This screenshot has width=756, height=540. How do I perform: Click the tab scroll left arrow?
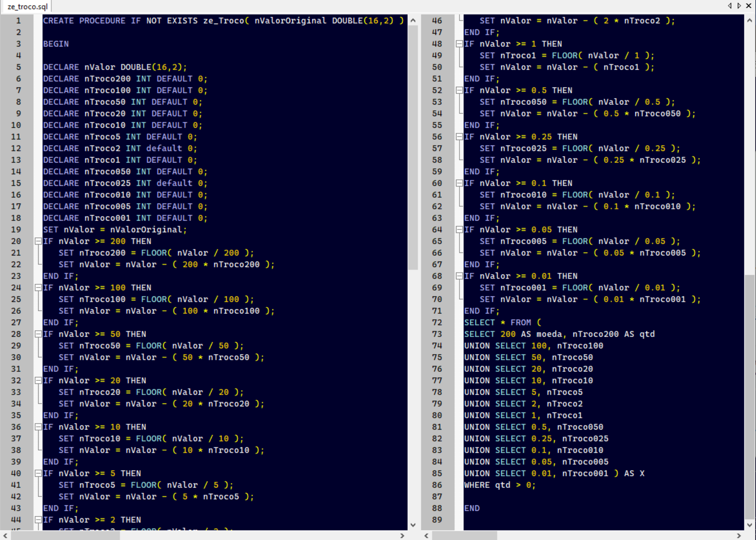click(x=730, y=6)
